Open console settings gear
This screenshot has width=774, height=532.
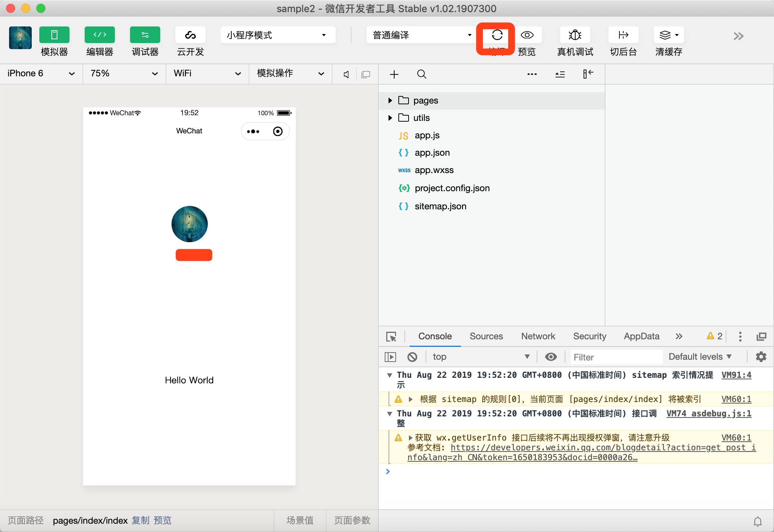(x=761, y=357)
